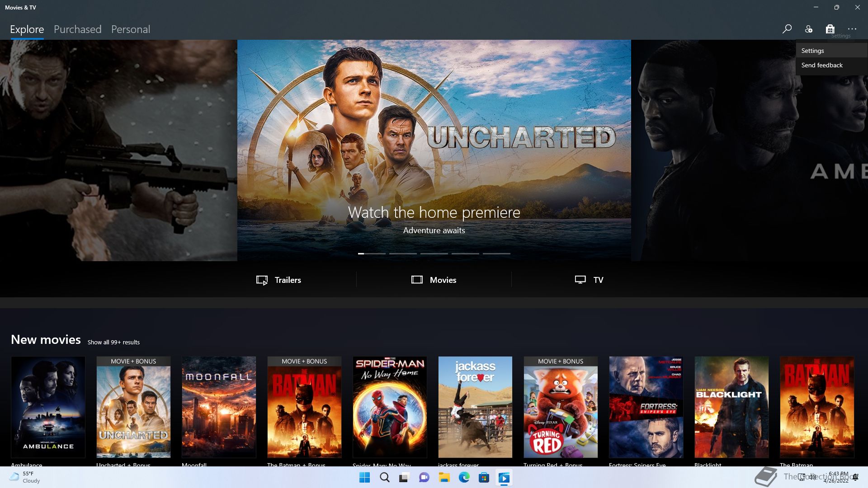Open the Blacklight movie poster
Viewport: 868px width, 488px height.
pyautogui.click(x=731, y=407)
